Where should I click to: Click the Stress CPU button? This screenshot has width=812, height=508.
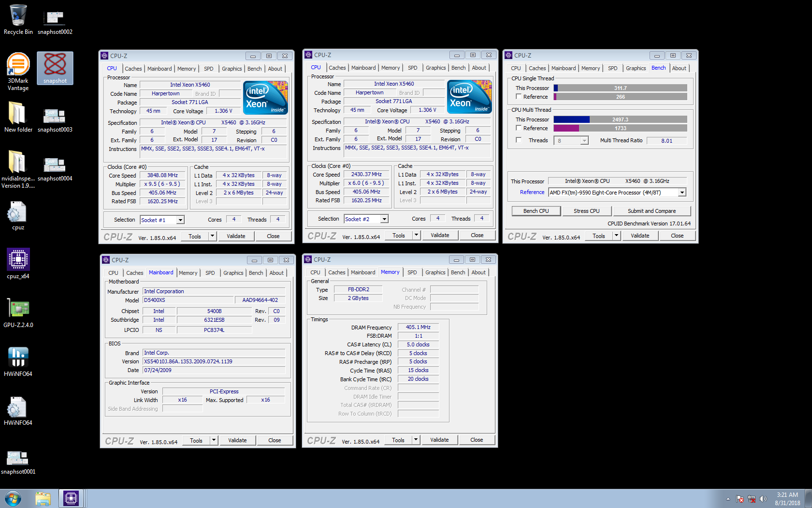point(587,211)
